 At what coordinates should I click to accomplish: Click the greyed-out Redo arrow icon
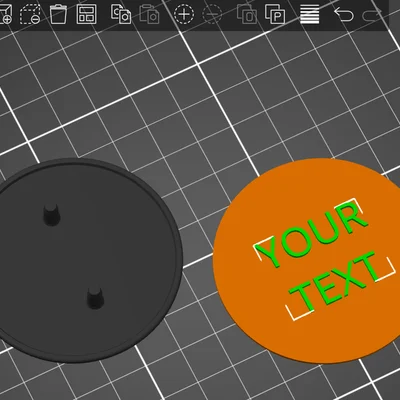pos(372,14)
